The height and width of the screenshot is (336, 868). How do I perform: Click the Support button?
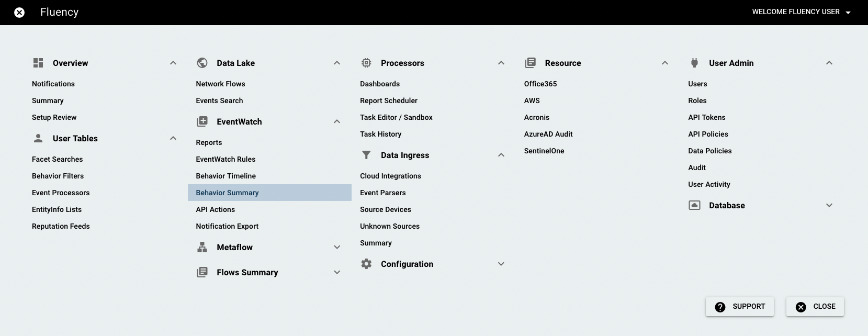[740, 307]
